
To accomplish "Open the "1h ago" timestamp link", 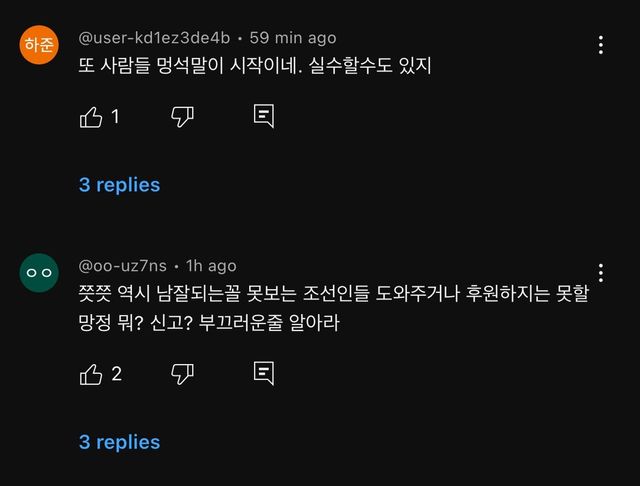I will point(211,266).
